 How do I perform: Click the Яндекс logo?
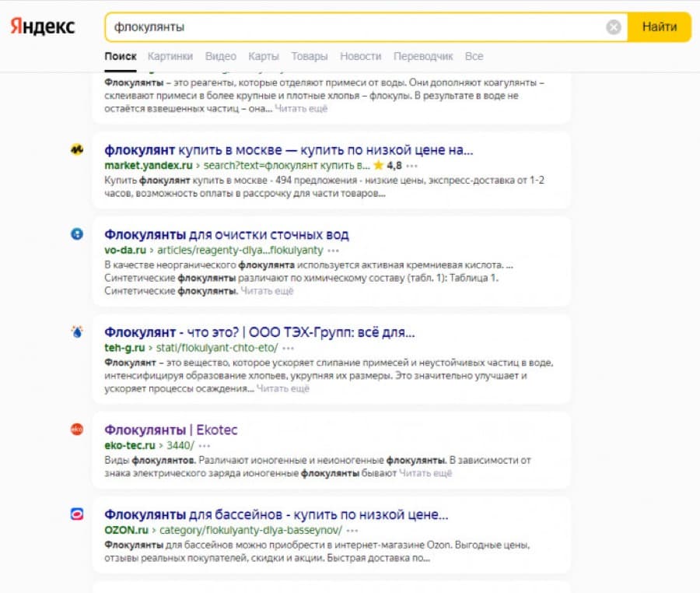(x=43, y=26)
